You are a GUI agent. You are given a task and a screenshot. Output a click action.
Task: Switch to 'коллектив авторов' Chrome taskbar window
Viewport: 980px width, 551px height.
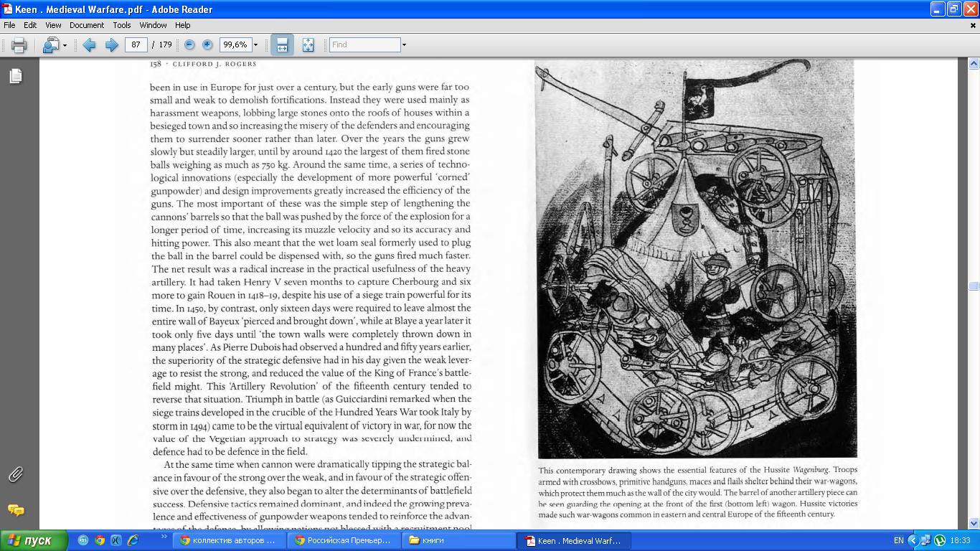[x=229, y=540]
